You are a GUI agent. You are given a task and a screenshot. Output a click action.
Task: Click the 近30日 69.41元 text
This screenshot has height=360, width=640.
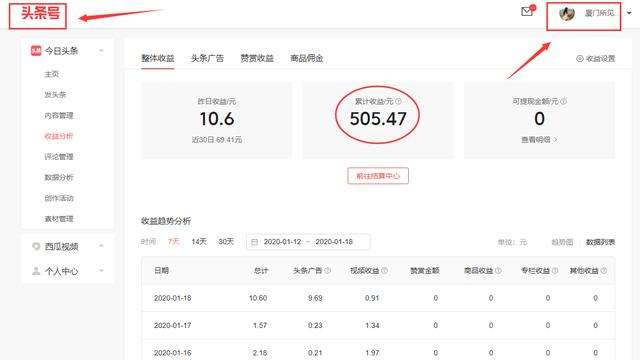(217, 140)
